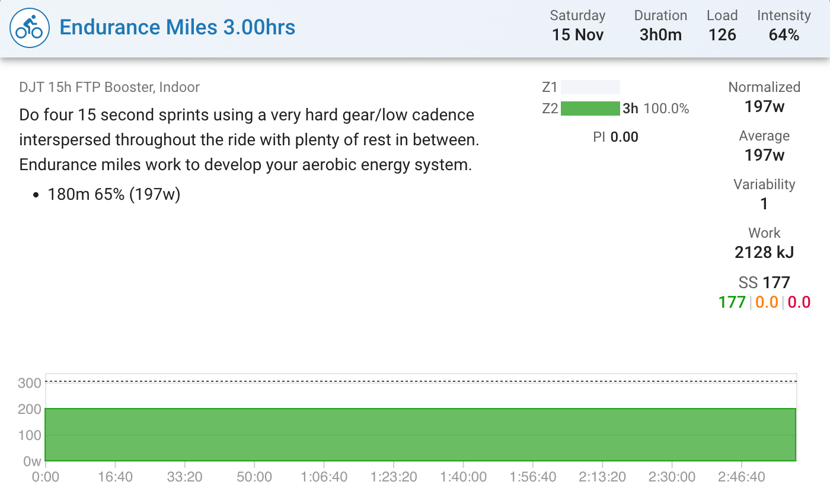Click the empty Z1 zone bar
This screenshot has width=830, height=504.
point(590,88)
